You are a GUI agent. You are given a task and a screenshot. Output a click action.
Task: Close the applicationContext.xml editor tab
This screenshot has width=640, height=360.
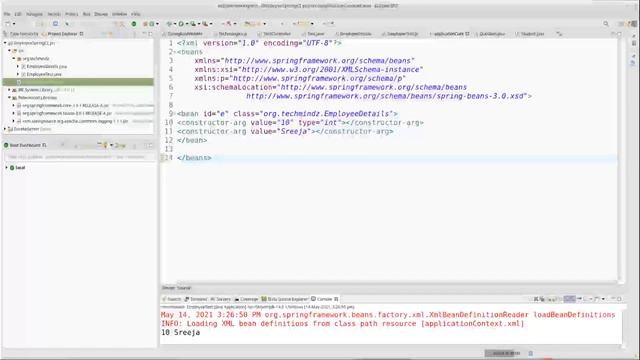coord(467,34)
